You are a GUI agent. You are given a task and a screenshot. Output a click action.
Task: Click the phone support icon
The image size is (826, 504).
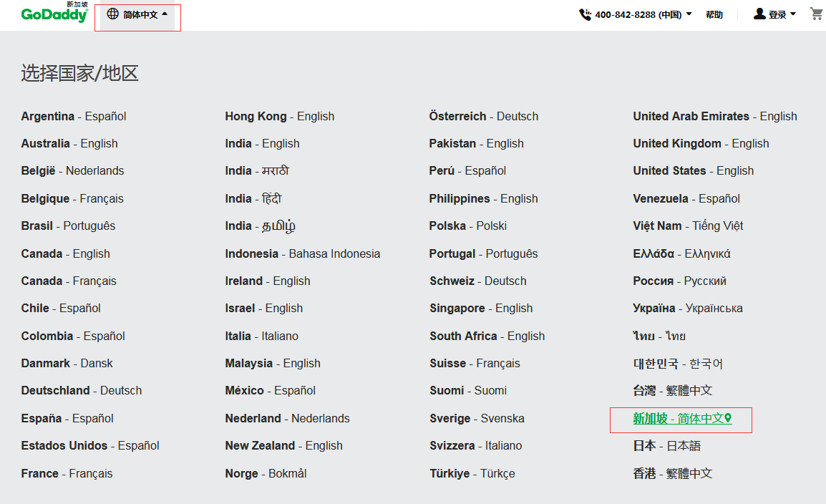tap(585, 14)
